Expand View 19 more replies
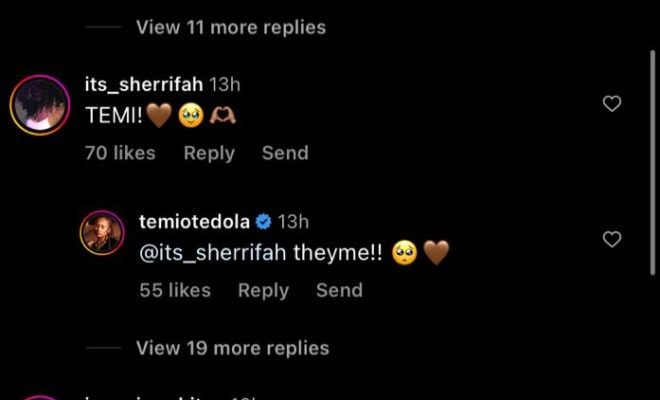Image resolution: width=660 pixels, height=400 pixels. point(232,348)
